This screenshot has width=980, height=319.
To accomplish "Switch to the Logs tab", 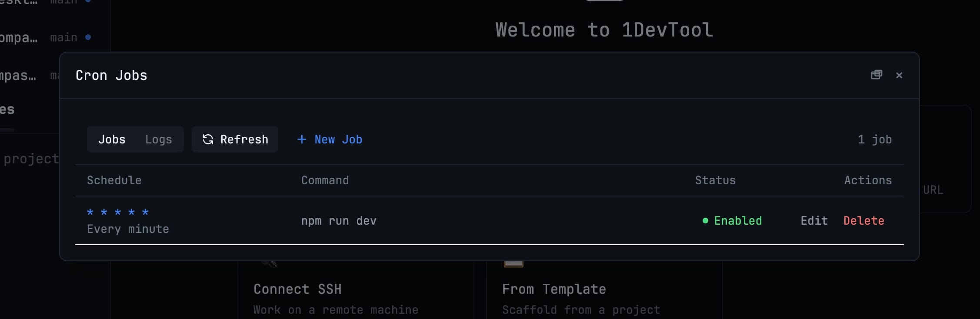I will [x=158, y=140].
